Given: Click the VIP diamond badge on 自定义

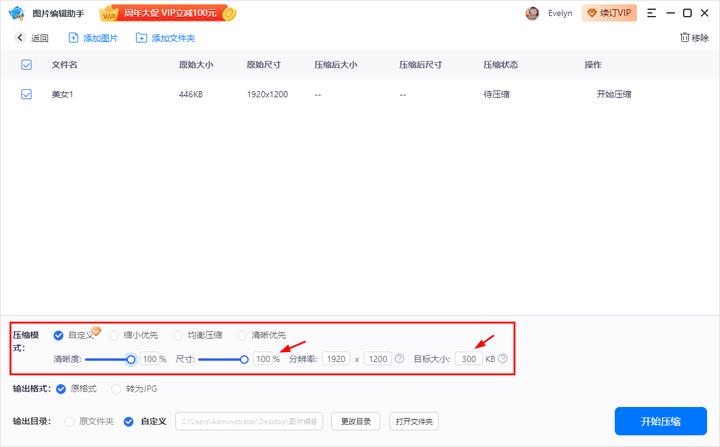Looking at the screenshot, I should pos(96,330).
